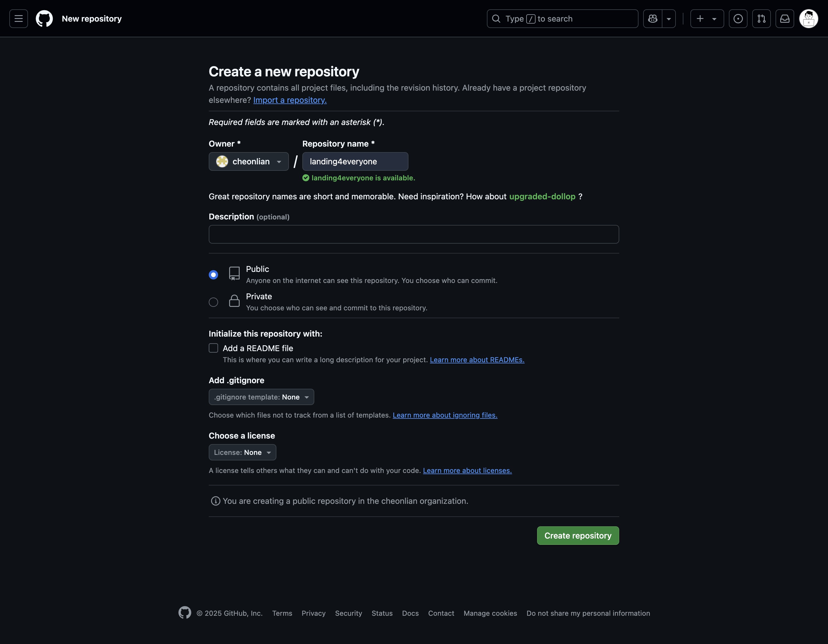828x644 pixels.
Task: Edit the Repository name field
Action: click(x=355, y=161)
